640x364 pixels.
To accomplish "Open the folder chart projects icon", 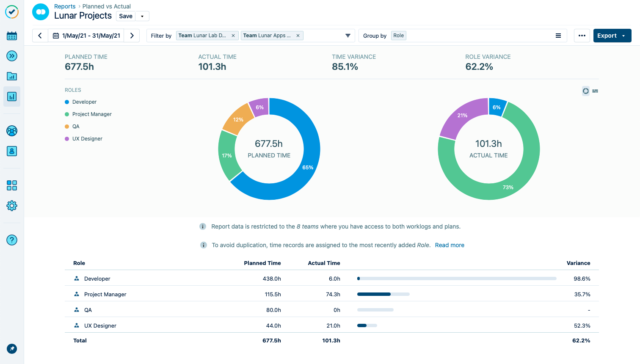I will click(x=12, y=76).
